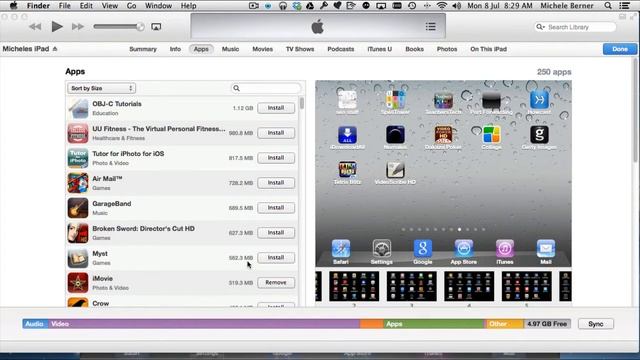640x360 pixels.
Task: Select the Getty Images app on home screen
Action: coord(539,135)
